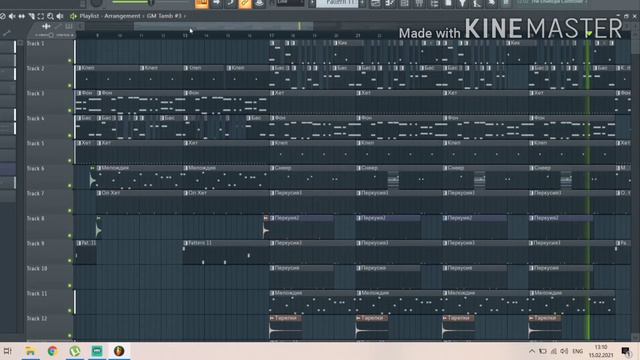Click Arrangement in the breadcrumb
Image resolution: width=640 pixels, height=360 pixels.
click(122, 16)
